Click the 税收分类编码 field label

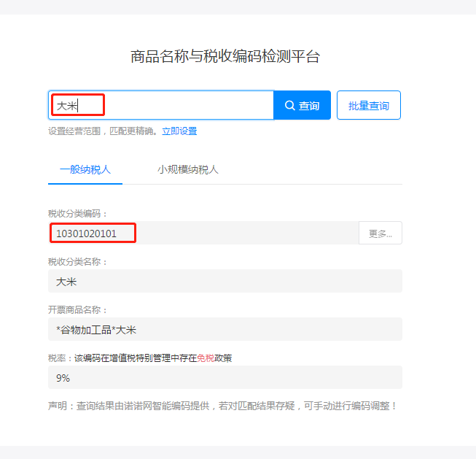tap(78, 214)
